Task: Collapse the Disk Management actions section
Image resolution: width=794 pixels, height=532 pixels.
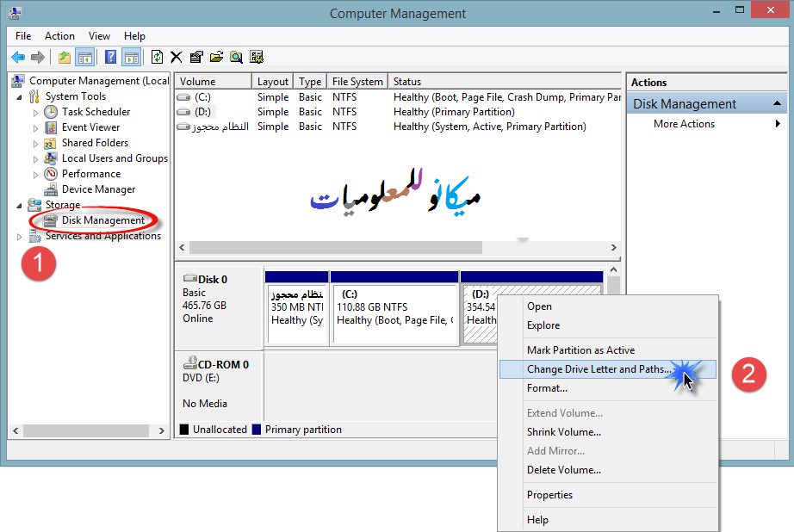Action: click(777, 104)
